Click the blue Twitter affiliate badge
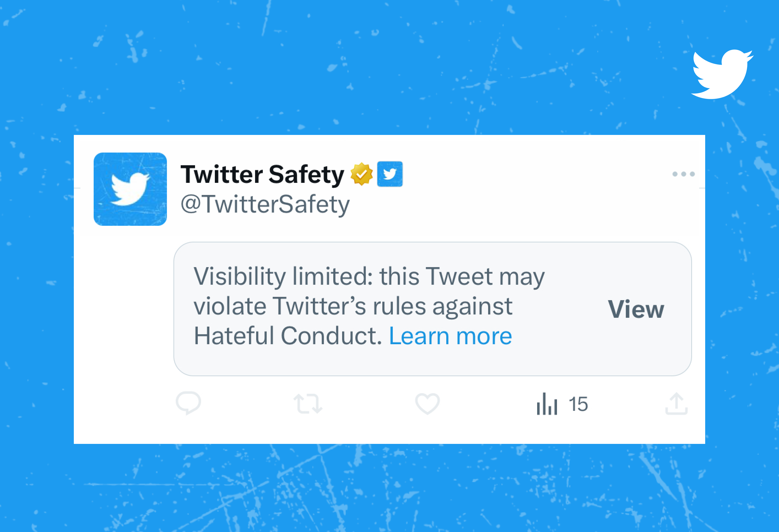 pyautogui.click(x=390, y=174)
